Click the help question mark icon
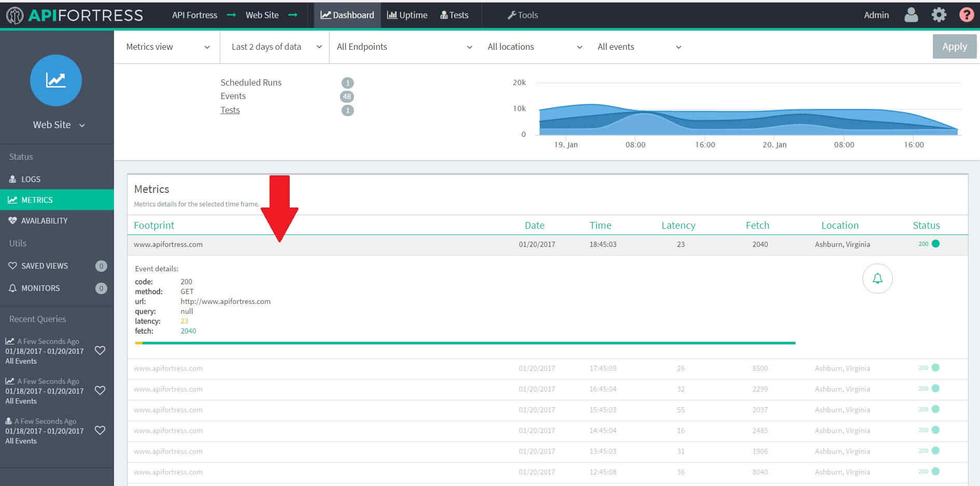The width and height of the screenshot is (980, 486). 966,15
